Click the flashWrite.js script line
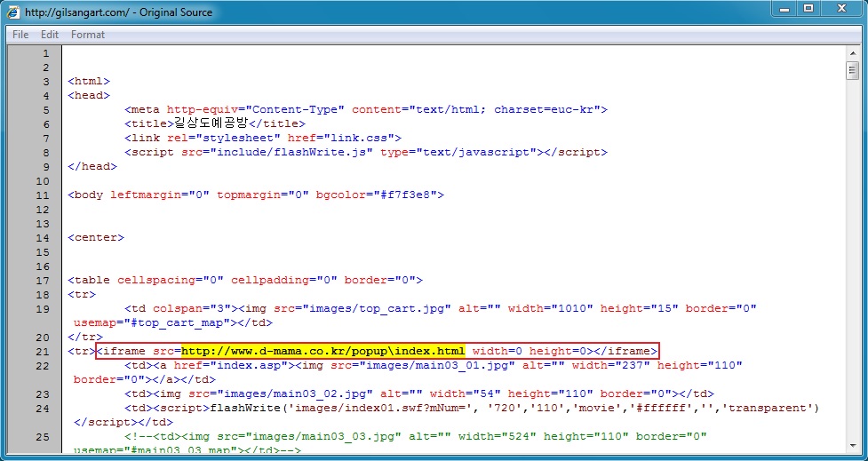 point(366,152)
